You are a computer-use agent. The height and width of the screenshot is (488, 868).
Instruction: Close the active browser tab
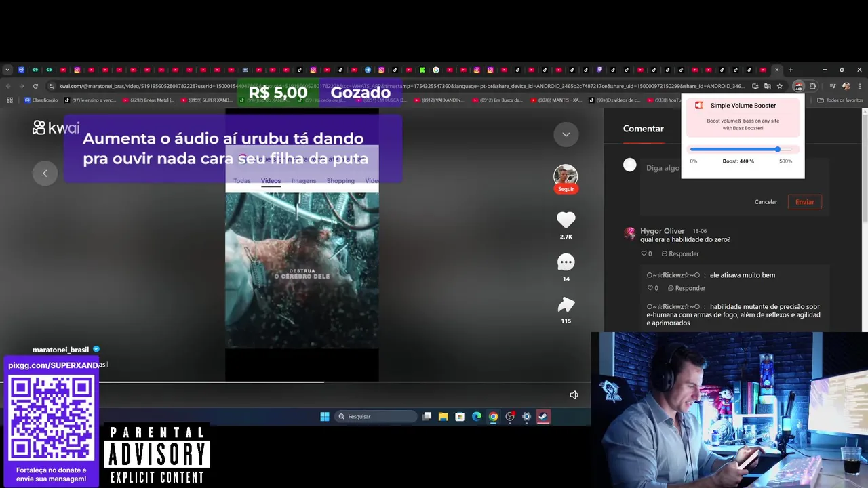[x=776, y=70]
